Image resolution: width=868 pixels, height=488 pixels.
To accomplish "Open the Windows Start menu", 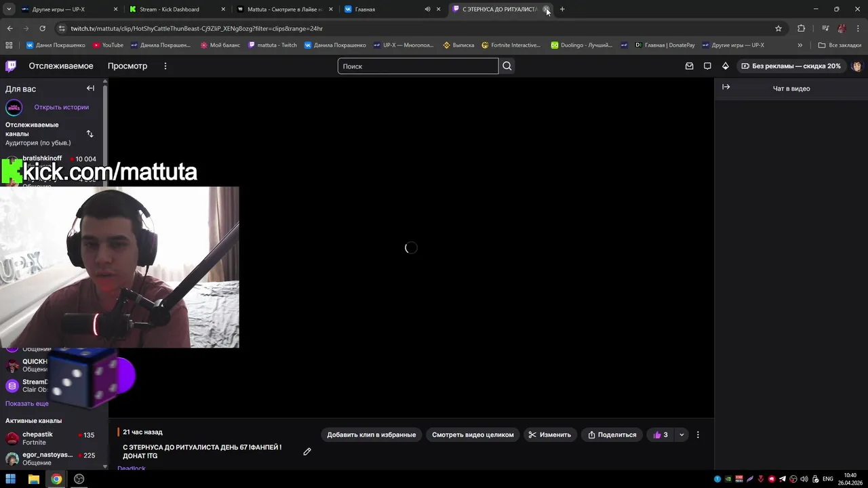I will [11, 479].
